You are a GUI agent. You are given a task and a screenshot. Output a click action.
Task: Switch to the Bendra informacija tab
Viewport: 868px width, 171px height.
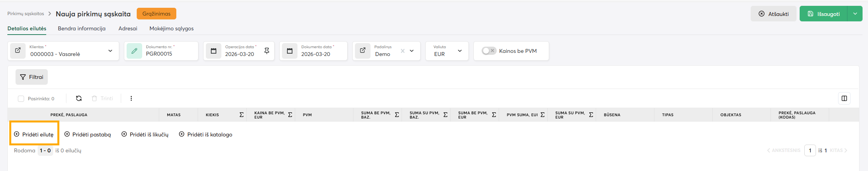[x=82, y=28]
